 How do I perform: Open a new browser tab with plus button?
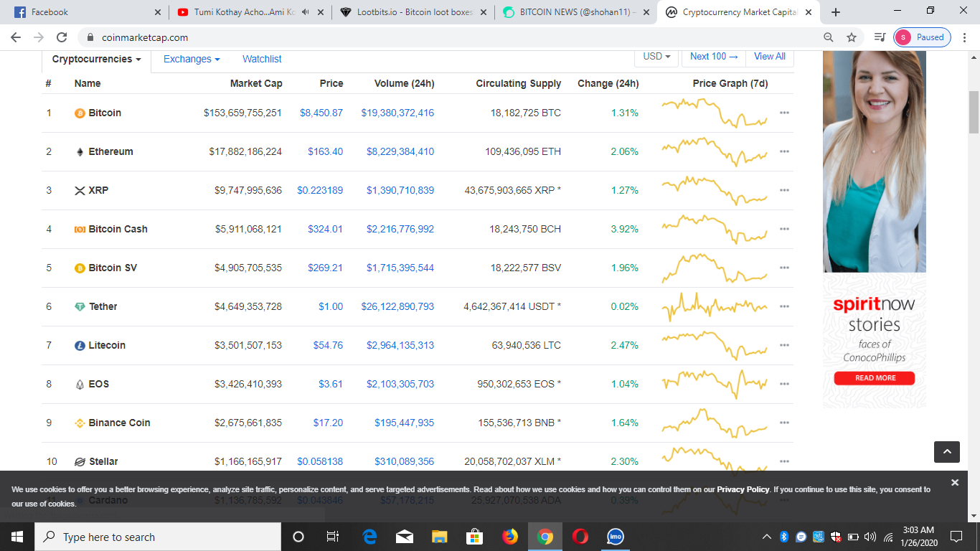click(835, 12)
